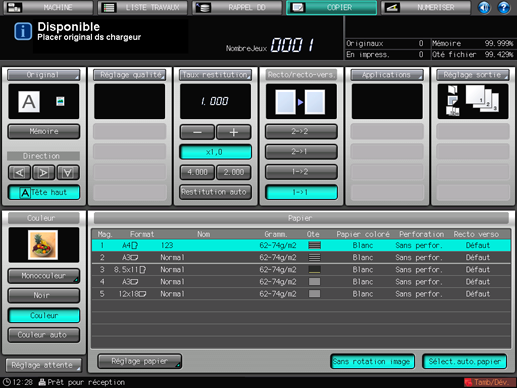Select tray 1 A4 paper row

click(301, 245)
